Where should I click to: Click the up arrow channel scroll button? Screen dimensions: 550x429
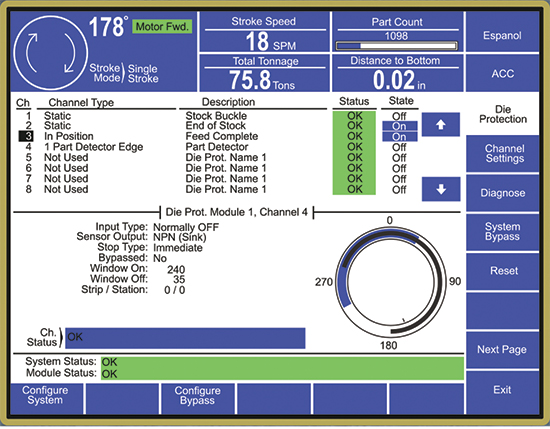tap(441, 125)
